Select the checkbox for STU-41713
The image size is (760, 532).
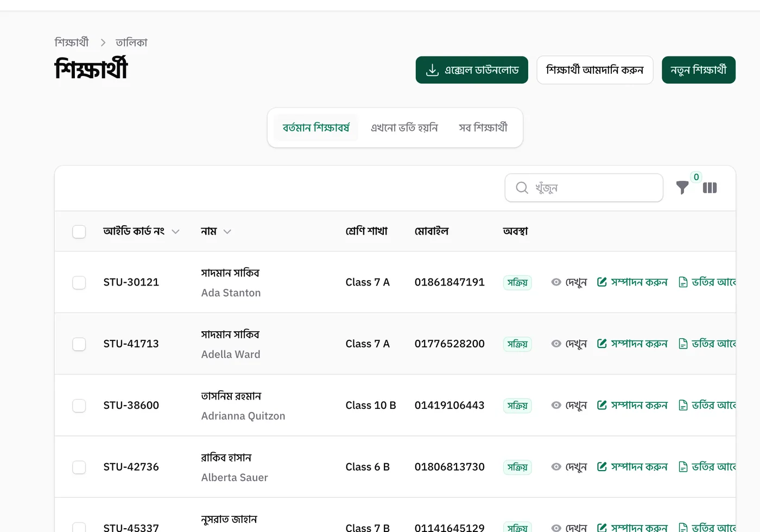pyautogui.click(x=79, y=344)
